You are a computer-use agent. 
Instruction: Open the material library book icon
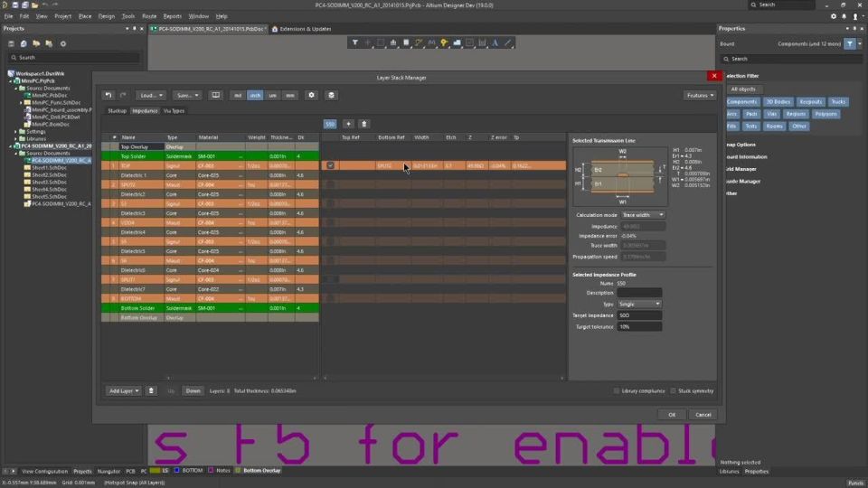point(216,95)
